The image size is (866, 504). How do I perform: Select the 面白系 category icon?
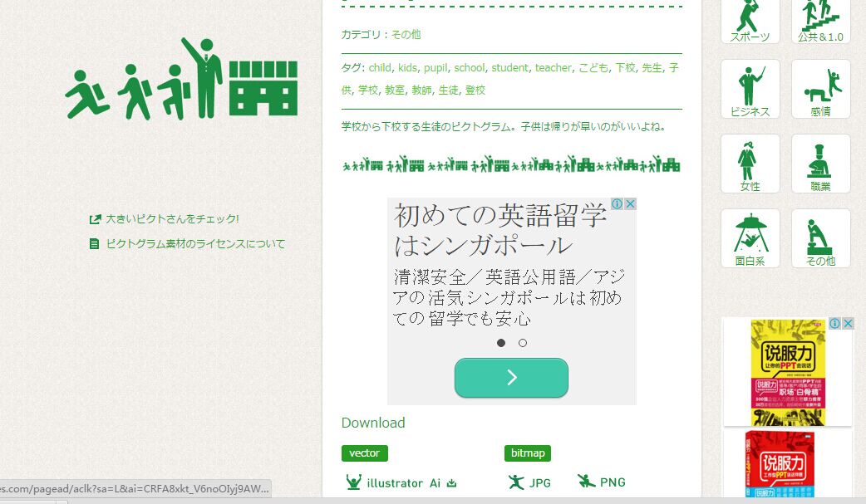pyautogui.click(x=750, y=237)
